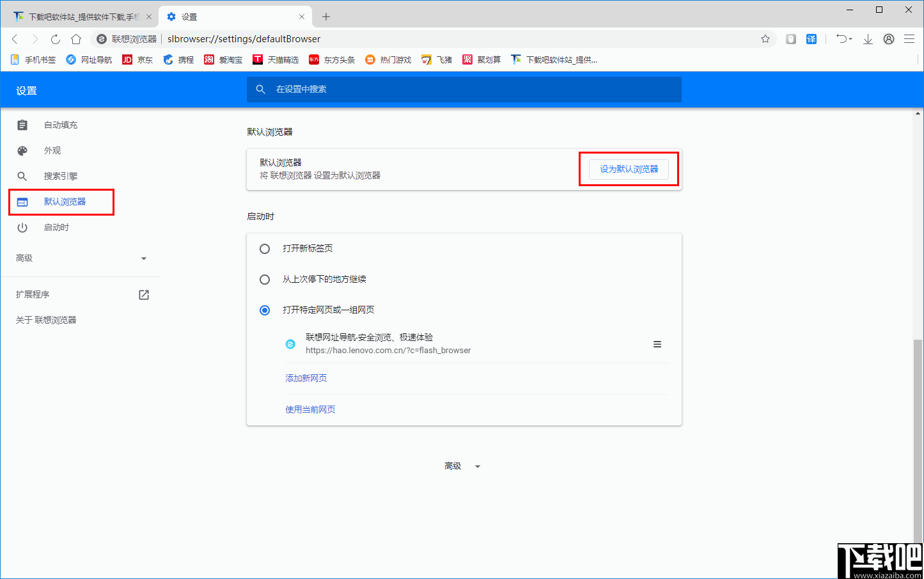
Task: Open the downloads icon in toolbar
Action: click(x=868, y=39)
